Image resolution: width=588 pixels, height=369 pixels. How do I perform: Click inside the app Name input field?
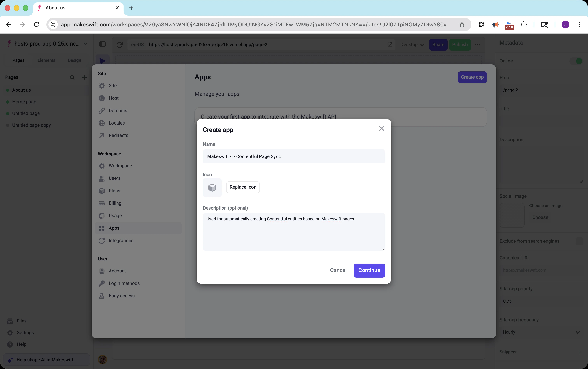[293, 156]
